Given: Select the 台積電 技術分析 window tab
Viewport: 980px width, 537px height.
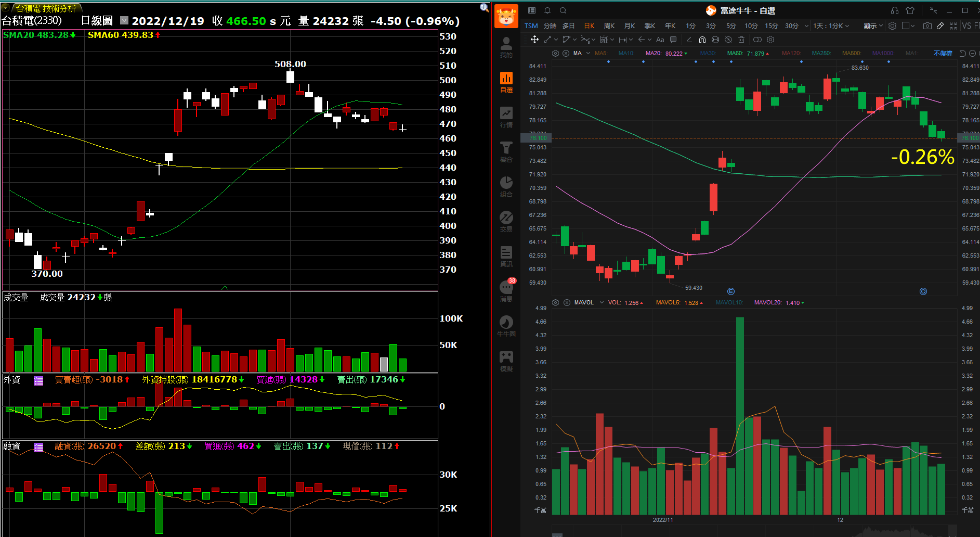Looking at the screenshot, I should [46, 8].
